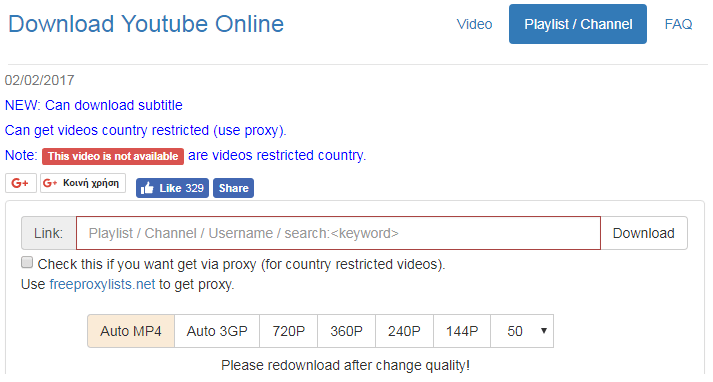Open the freeproxylists.net link
The width and height of the screenshot is (713, 382).
pyautogui.click(x=102, y=284)
